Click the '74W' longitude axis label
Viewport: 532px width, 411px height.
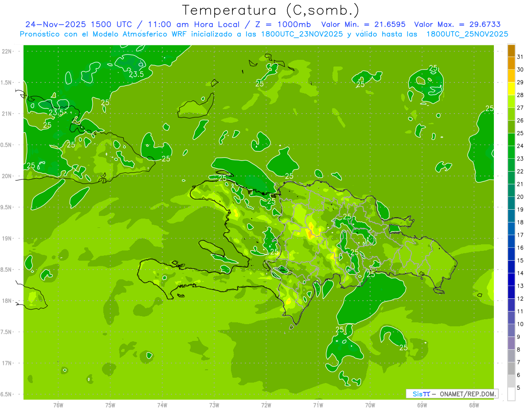[x=162, y=405]
